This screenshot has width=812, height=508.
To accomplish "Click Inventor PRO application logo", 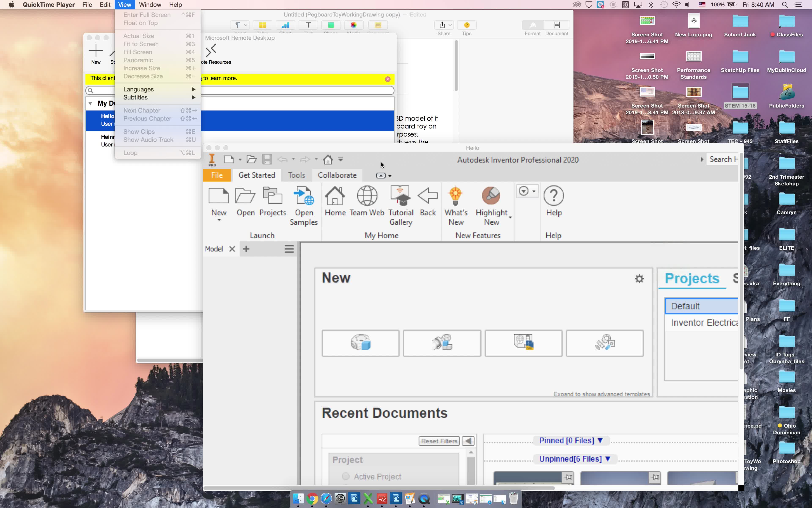I will [212, 160].
